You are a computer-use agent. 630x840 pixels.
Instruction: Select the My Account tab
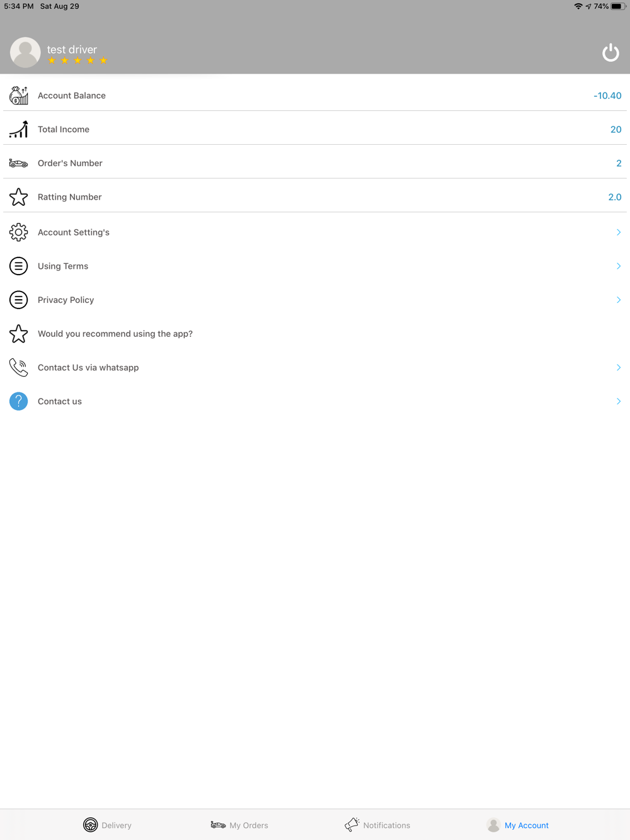(517, 825)
